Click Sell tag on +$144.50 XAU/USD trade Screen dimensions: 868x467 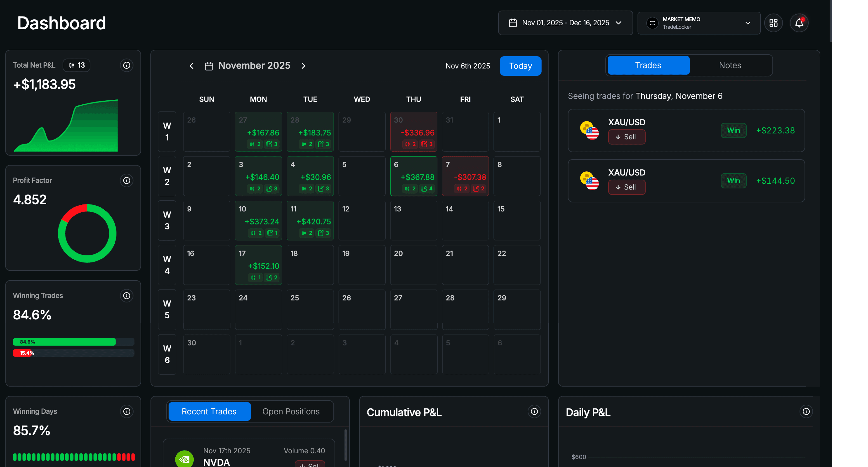626,187
